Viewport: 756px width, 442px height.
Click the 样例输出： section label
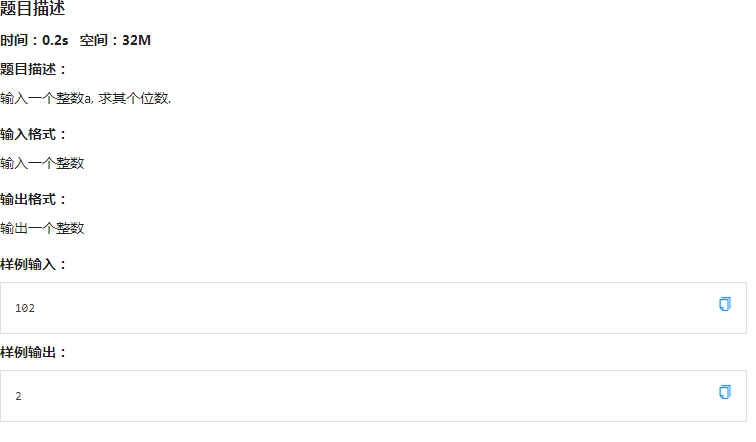coord(33,353)
